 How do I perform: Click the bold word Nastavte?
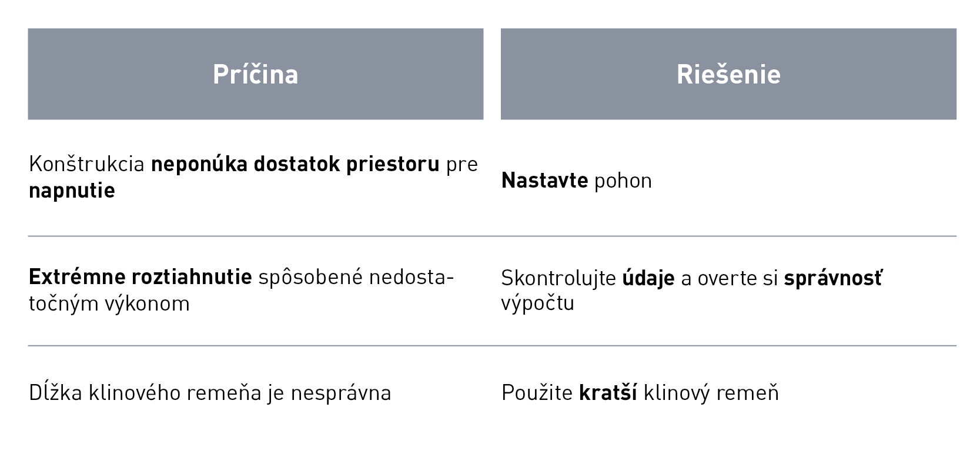[544, 181]
